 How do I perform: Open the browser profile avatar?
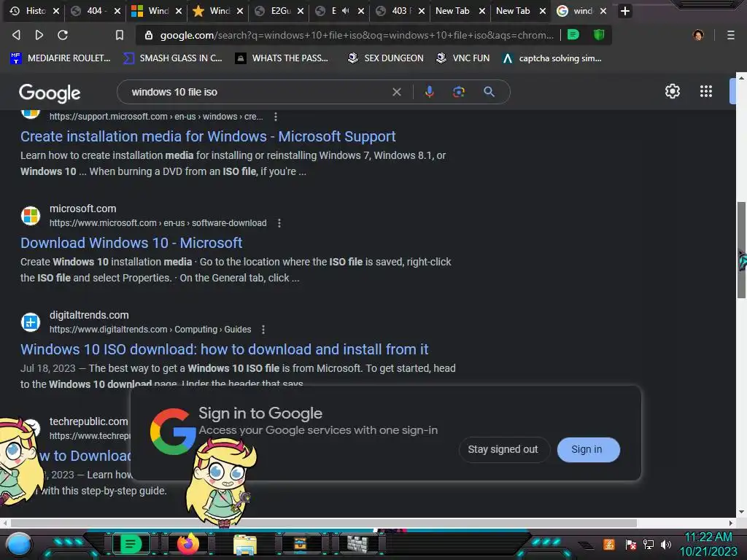(x=698, y=35)
